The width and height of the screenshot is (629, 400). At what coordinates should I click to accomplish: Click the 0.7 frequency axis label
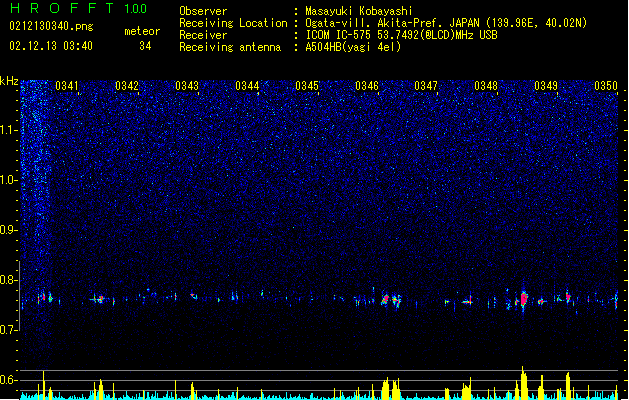click(7, 330)
